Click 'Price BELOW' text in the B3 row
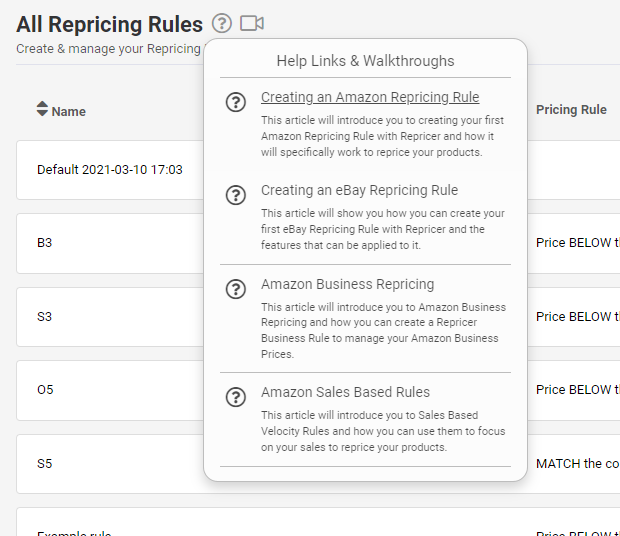This screenshot has width=620, height=536. [x=573, y=243]
